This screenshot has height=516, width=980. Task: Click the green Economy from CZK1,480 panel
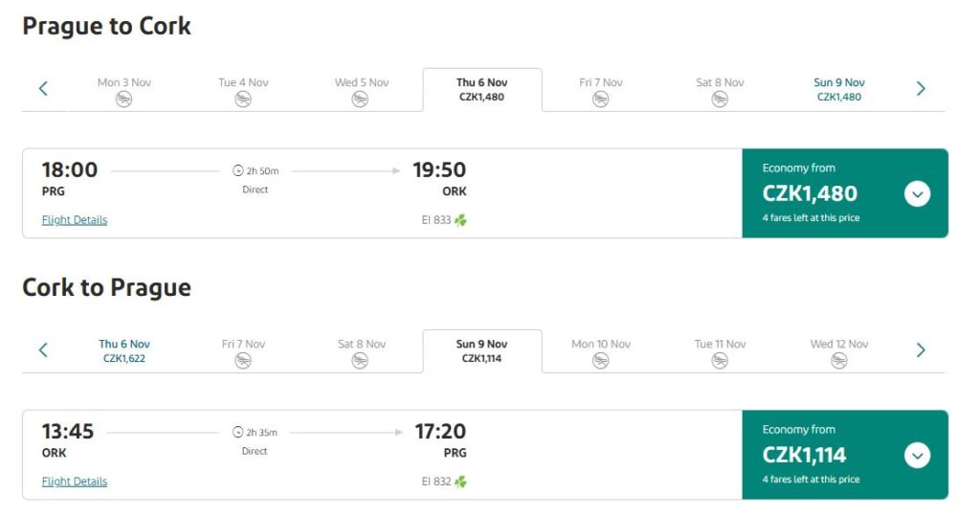coord(823,193)
